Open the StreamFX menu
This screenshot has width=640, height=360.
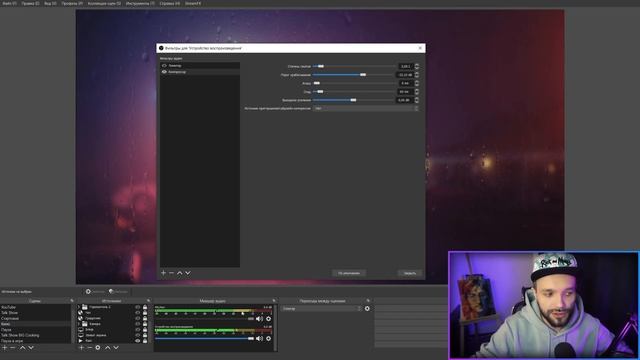tap(193, 3)
